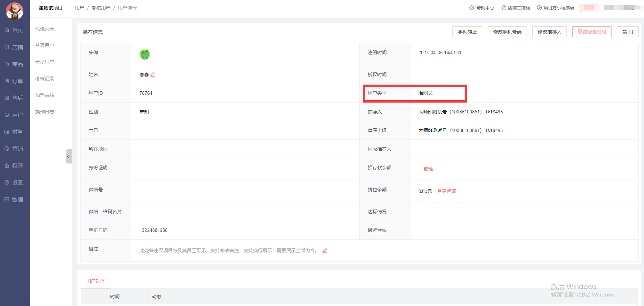Open 帮助中心 in the top bar

pyautogui.click(x=482, y=8)
